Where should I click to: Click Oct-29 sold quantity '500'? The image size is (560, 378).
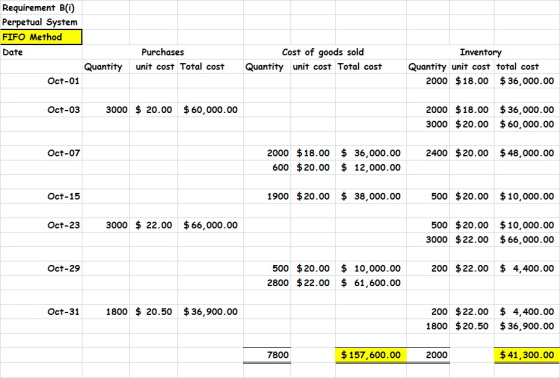[267, 268]
